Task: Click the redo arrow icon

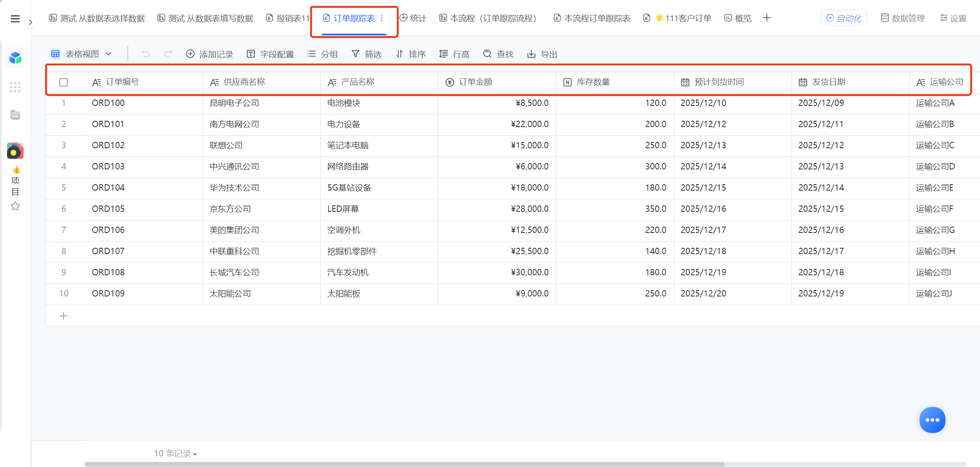Action: [x=168, y=54]
